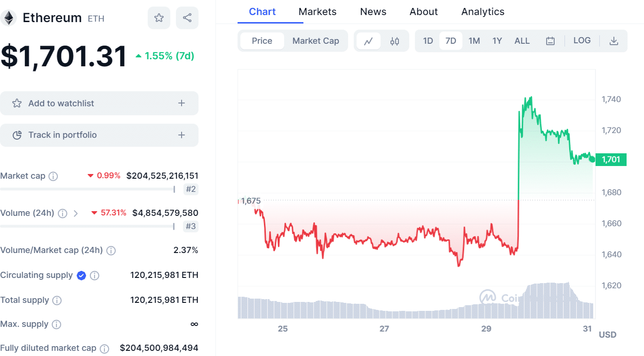Click info icon next to Volume/Market cap
Screen dimensions: 644x356
point(111,251)
